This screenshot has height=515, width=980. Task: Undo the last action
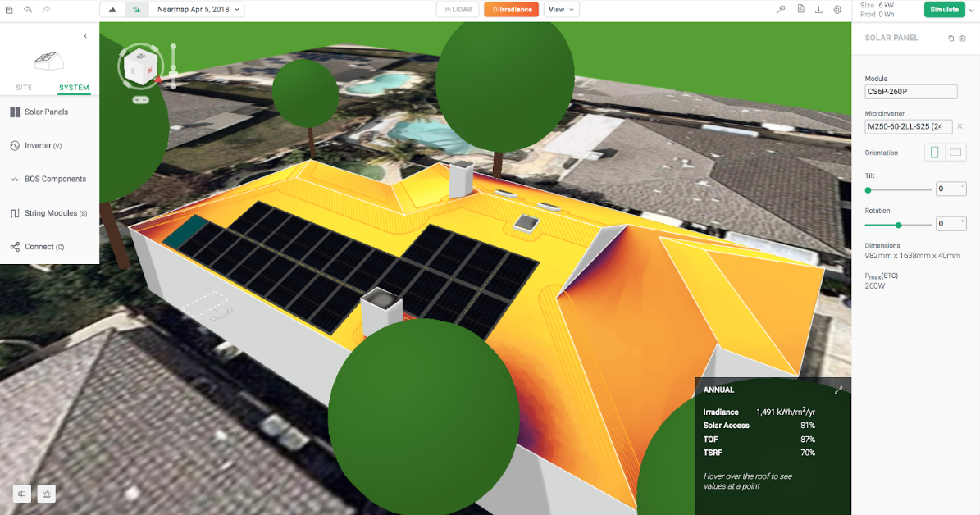click(x=28, y=10)
